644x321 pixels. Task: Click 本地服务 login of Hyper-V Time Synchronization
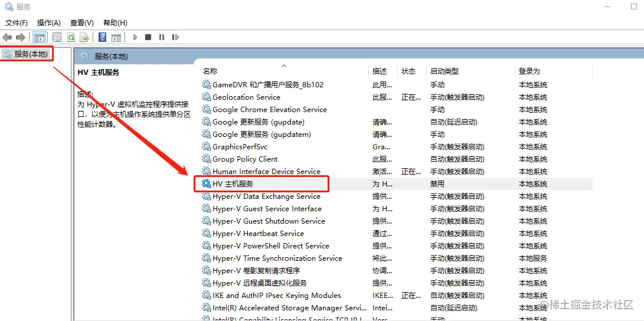tap(532, 258)
